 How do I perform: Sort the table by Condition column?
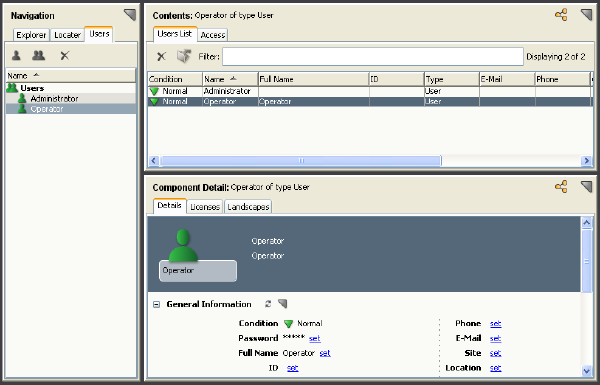tap(175, 79)
